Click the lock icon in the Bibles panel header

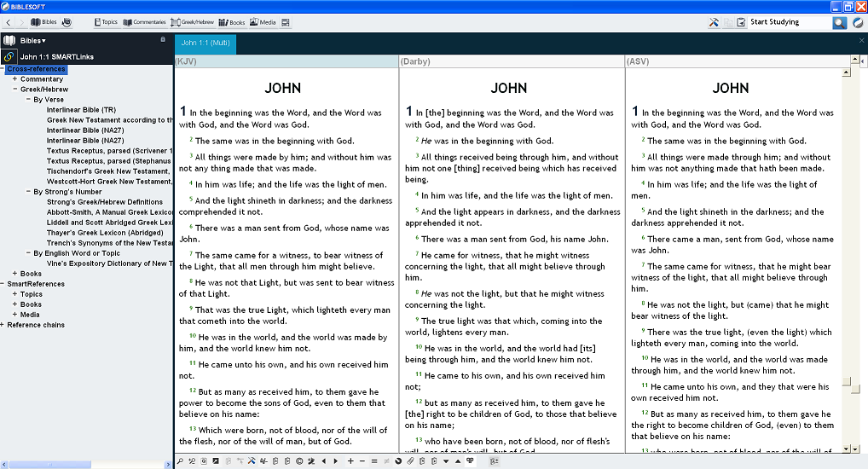tap(163, 39)
